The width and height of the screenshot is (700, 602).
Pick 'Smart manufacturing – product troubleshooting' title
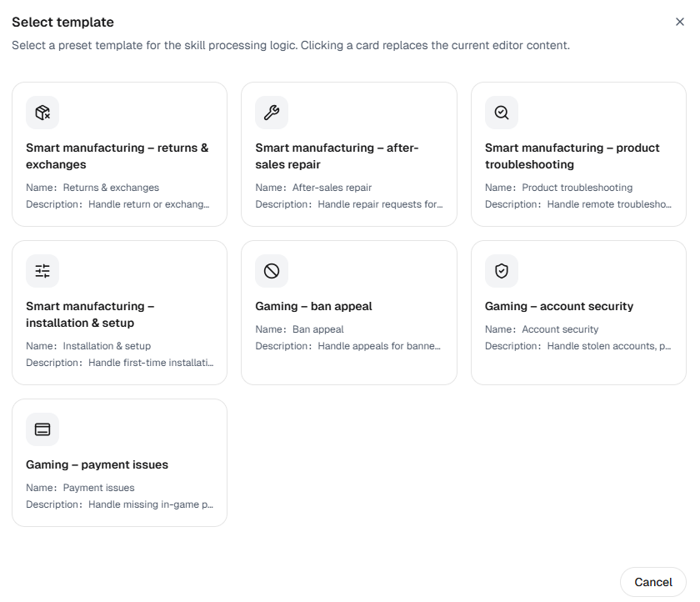coord(572,156)
